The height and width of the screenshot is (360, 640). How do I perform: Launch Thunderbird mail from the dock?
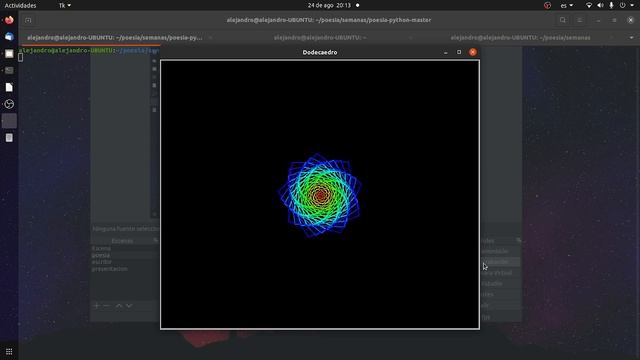click(9, 37)
